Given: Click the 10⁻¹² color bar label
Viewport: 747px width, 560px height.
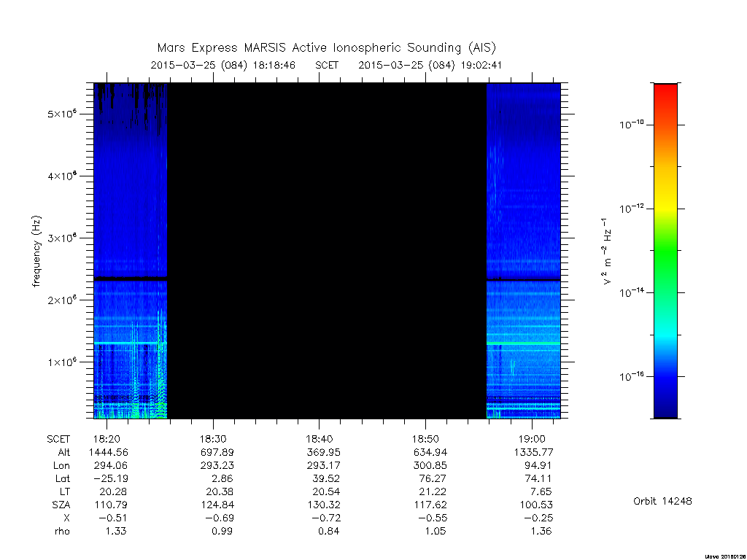Looking at the screenshot, I should click(x=631, y=209).
